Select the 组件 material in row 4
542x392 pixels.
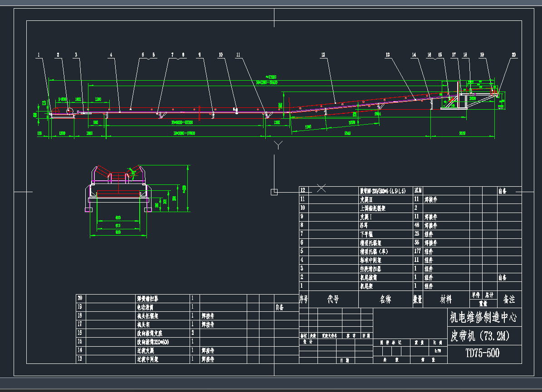[429, 260]
